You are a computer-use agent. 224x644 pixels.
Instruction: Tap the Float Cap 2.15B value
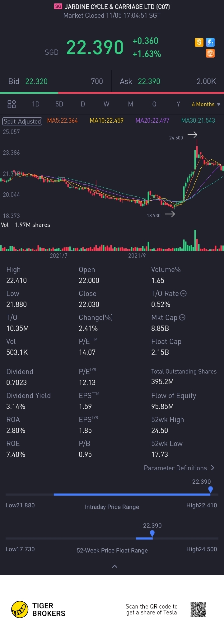pyautogui.click(x=160, y=352)
